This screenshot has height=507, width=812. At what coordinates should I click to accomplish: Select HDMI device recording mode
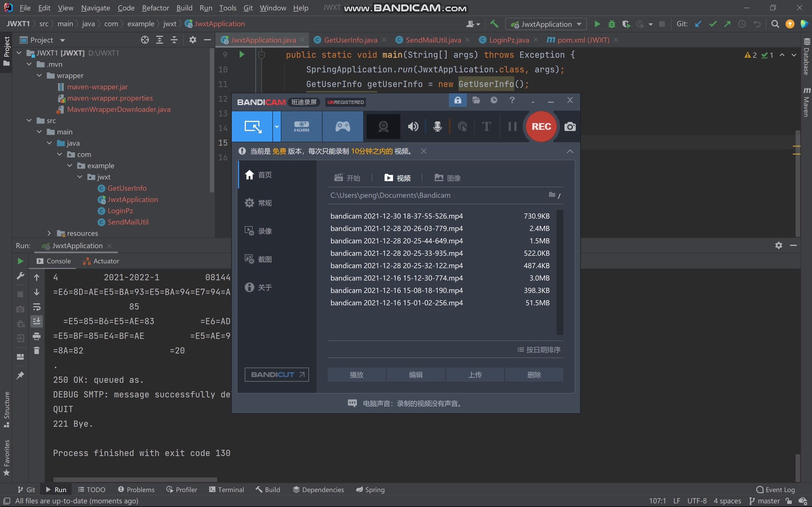301,126
